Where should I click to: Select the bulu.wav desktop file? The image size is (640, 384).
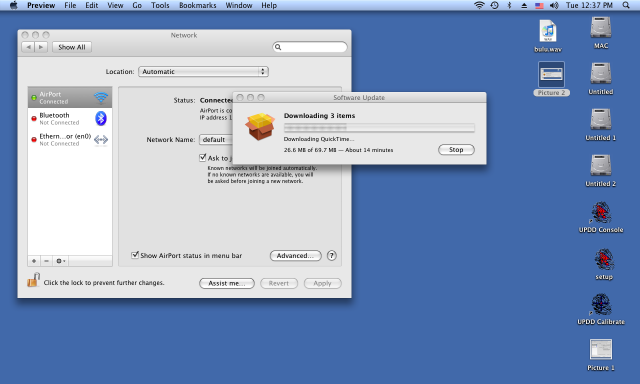pyautogui.click(x=548, y=36)
